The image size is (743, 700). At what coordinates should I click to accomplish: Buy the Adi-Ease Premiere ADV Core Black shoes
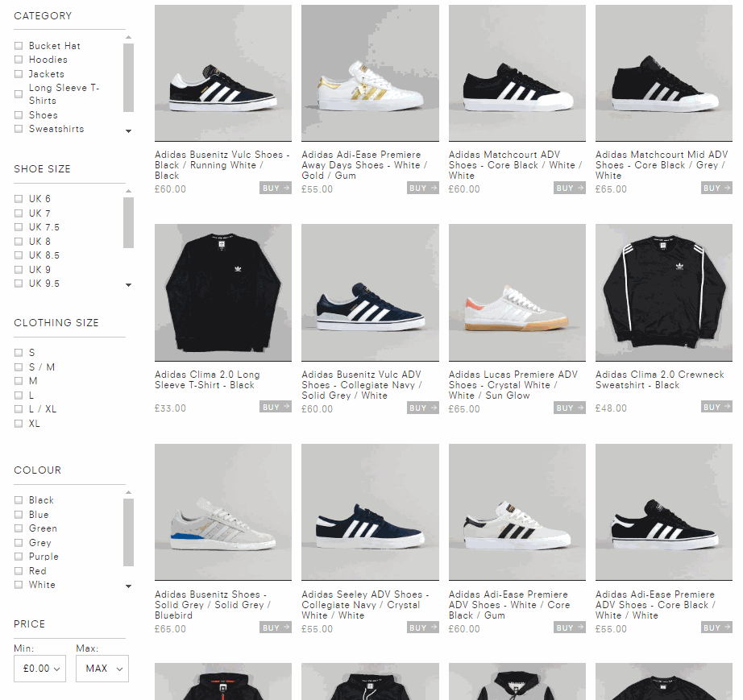tap(716, 628)
